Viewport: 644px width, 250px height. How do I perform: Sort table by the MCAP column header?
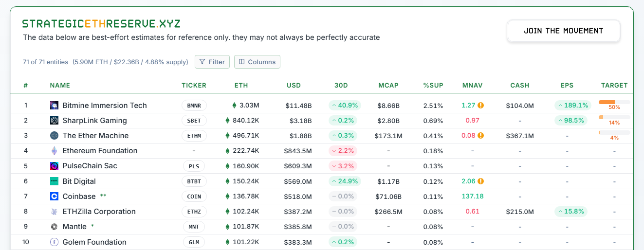click(388, 86)
